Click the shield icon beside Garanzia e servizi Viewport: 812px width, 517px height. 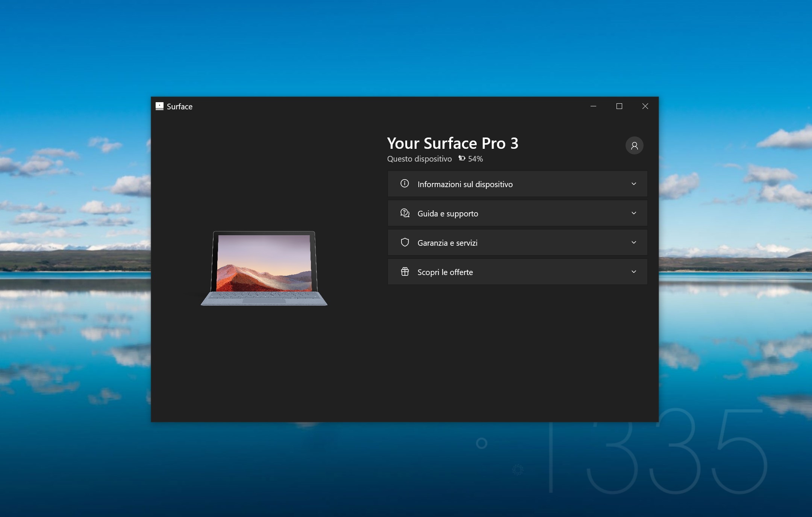point(405,242)
